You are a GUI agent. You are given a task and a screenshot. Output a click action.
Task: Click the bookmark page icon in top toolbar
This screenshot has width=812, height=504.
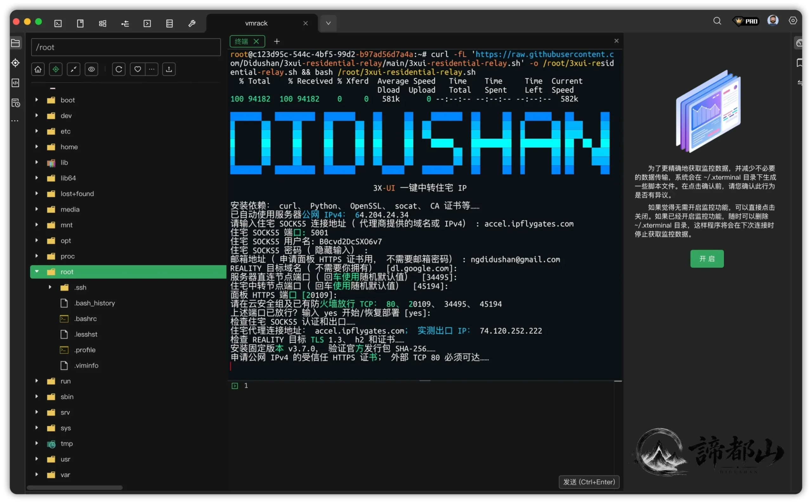pos(80,23)
